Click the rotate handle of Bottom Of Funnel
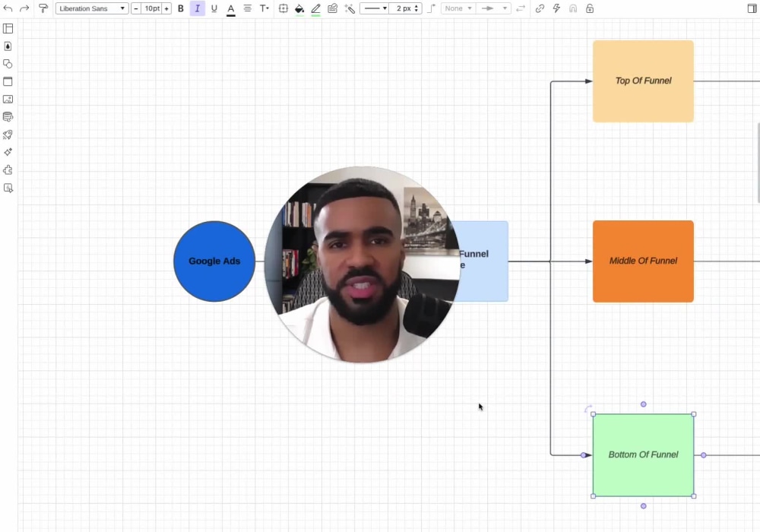Image resolution: width=760 pixels, height=532 pixels. (x=588, y=409)
